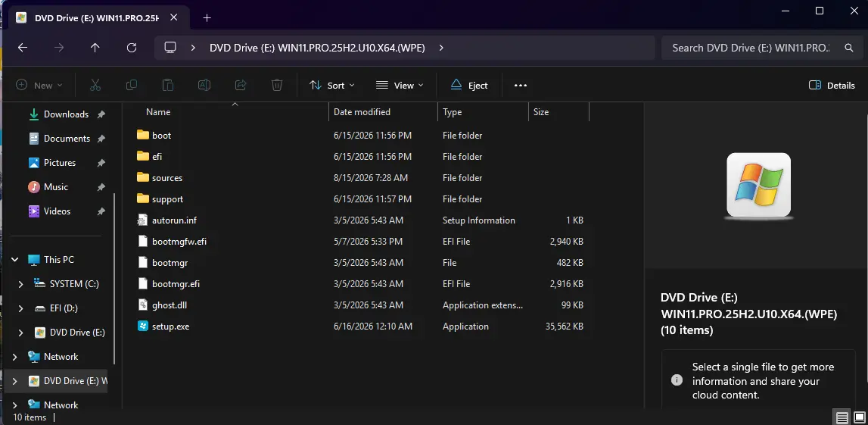Click the Paste clipboard icon
This screenshot has width=868, height=425.
168,85
